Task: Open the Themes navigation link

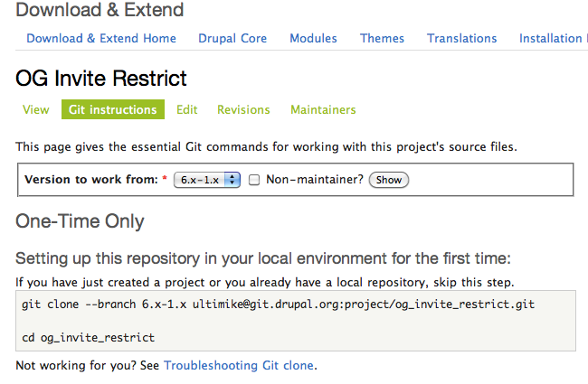Action: pos(382,38)
